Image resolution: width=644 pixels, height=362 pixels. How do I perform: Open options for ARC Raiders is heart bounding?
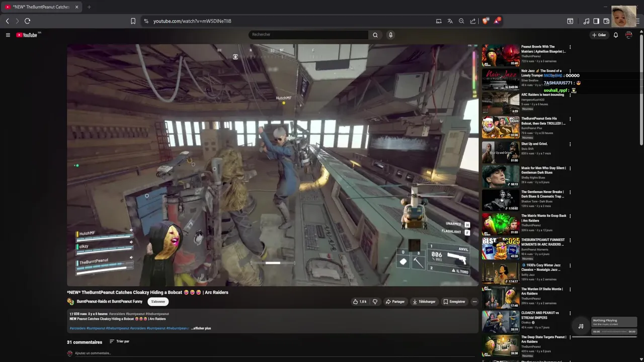coord(570,95)
